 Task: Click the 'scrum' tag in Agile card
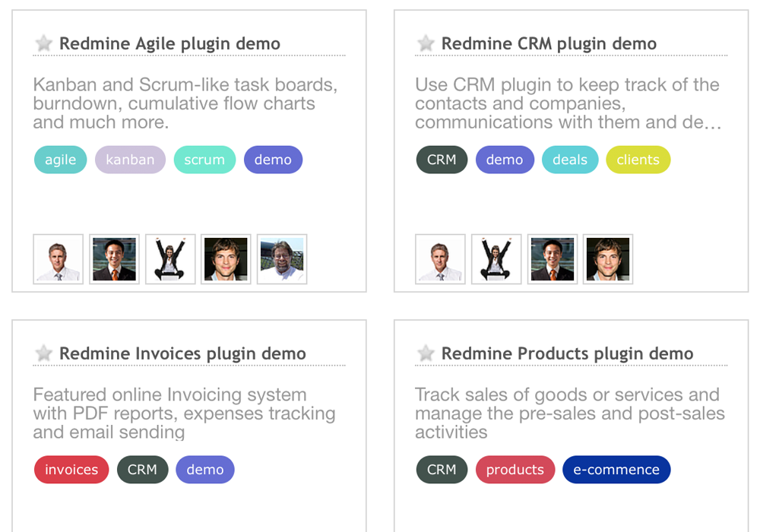[x=204, y=160]
